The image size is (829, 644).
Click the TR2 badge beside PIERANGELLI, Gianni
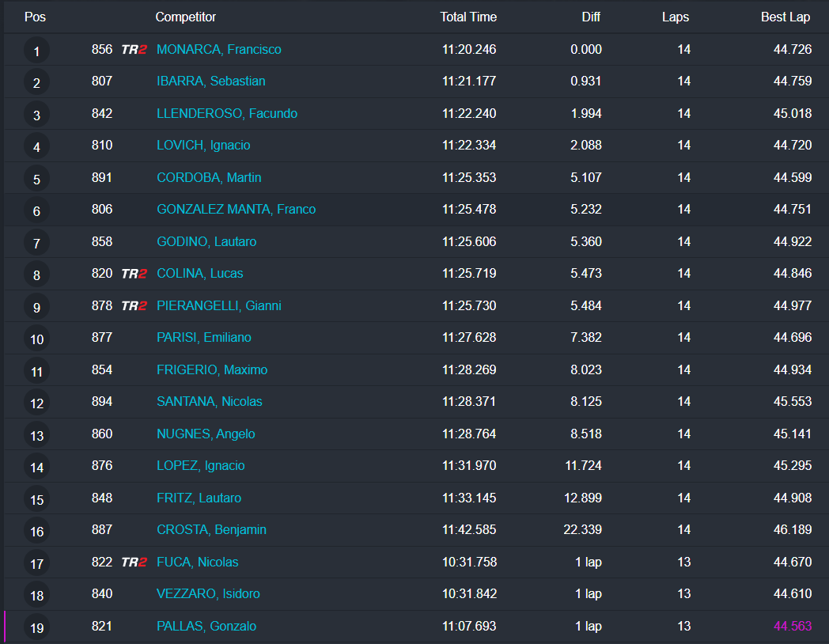pyautogui.click(x=134, y=306)
